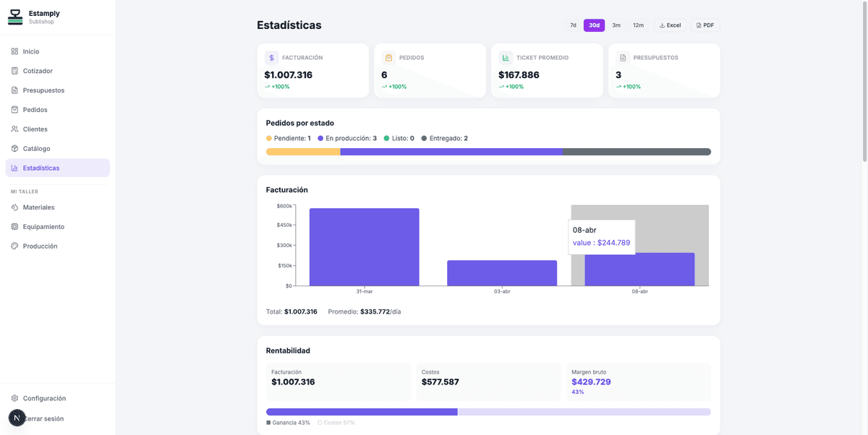
Task: Click the Producción palette icon
Action: point(15,246)
